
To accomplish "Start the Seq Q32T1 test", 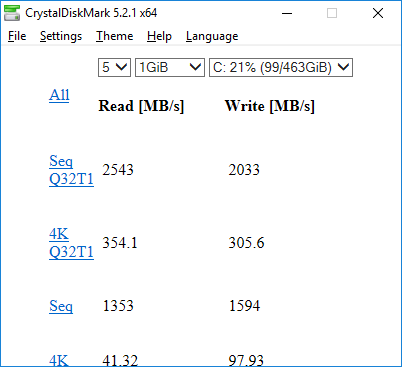I will coord(71,170).
